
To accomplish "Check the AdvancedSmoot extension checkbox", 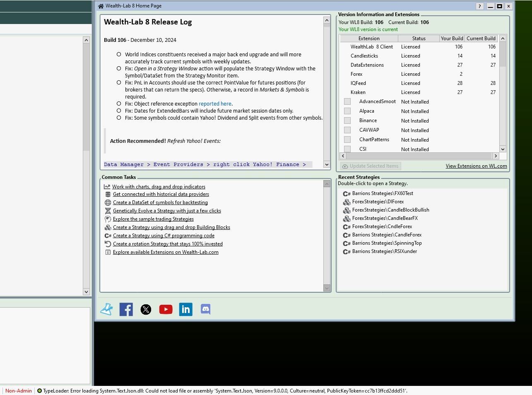I will tap(347, 101).
